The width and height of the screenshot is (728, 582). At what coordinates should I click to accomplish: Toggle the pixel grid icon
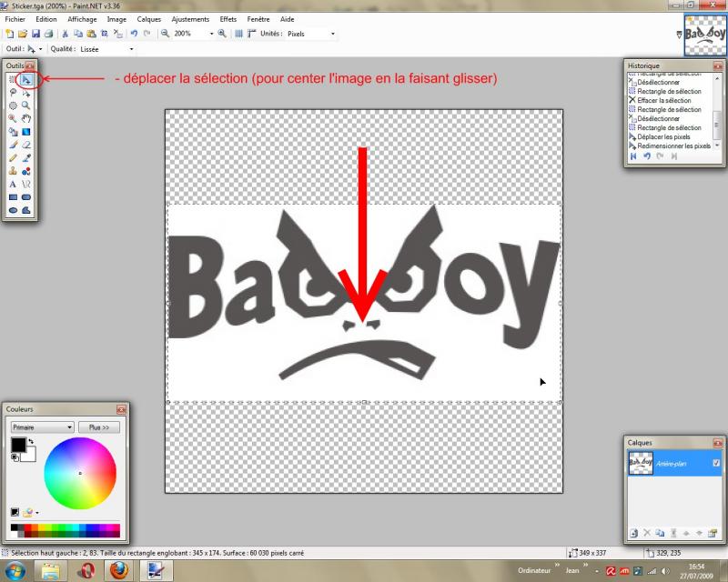click(x=238, y=34)
